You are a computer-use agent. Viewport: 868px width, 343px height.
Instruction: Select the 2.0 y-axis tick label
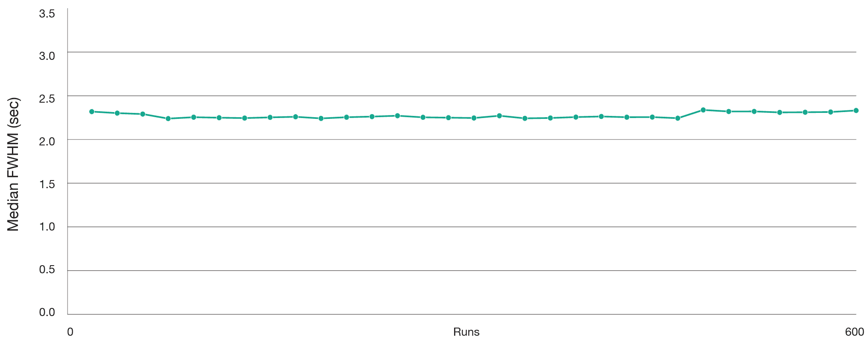coord(47,142)
